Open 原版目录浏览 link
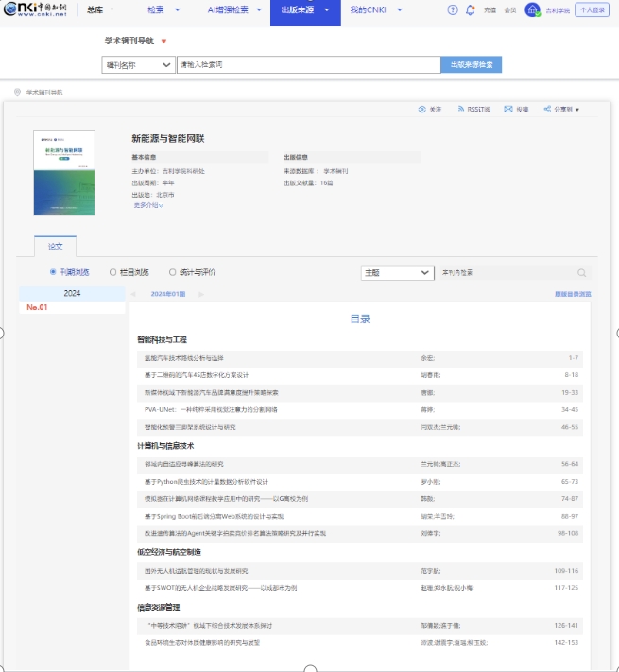Screen dimensions: 619x672 coord(573,294)
